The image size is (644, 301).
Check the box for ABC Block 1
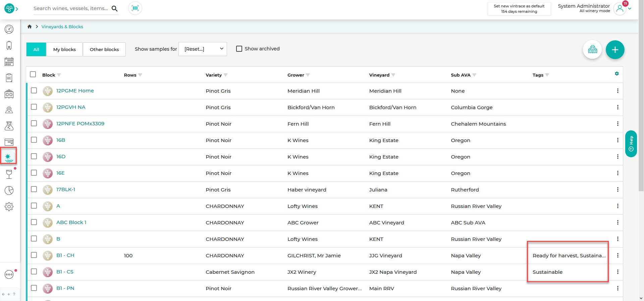tap(34, 222)
